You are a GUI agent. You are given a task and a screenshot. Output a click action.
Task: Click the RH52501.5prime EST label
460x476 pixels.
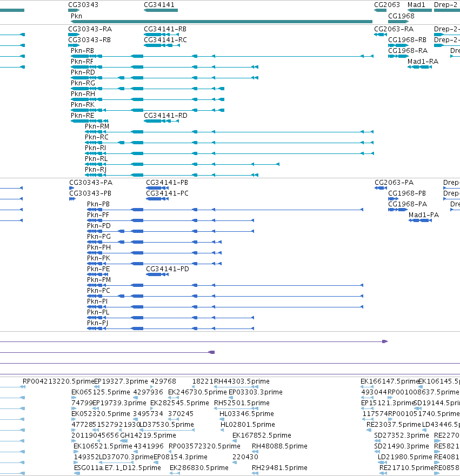coord(242,403)
